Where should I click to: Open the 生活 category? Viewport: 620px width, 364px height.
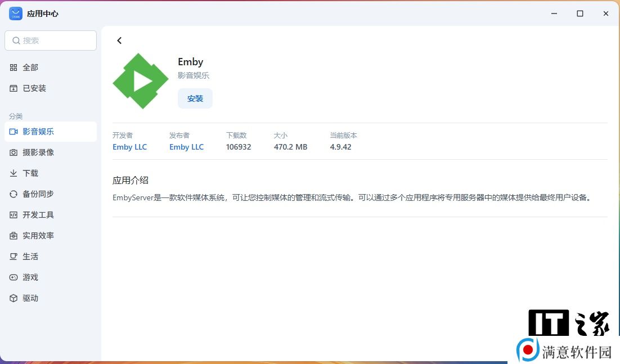(30, 257)
